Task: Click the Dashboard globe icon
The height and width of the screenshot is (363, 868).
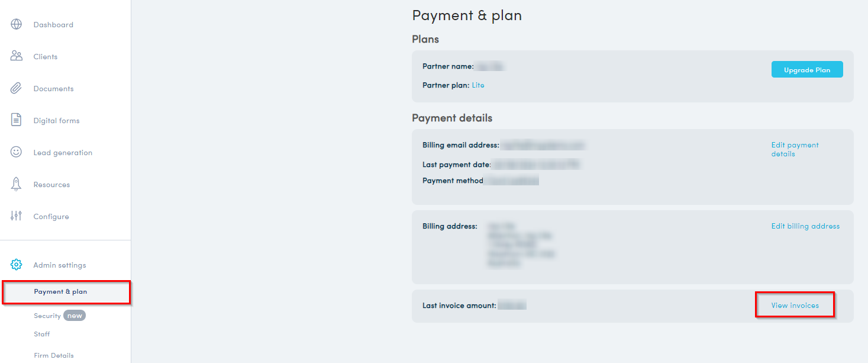Action: pos(17,25)
